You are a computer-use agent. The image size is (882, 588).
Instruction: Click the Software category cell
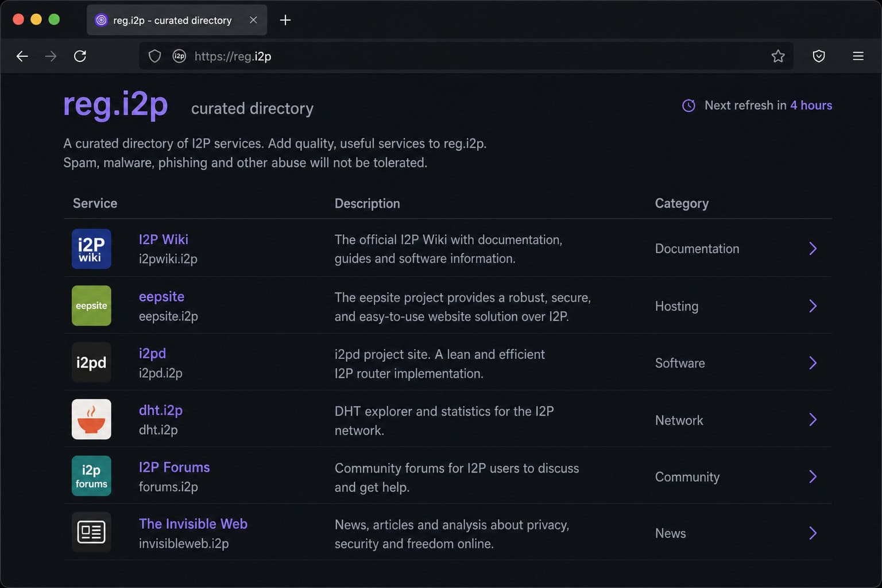pos(680,363)
